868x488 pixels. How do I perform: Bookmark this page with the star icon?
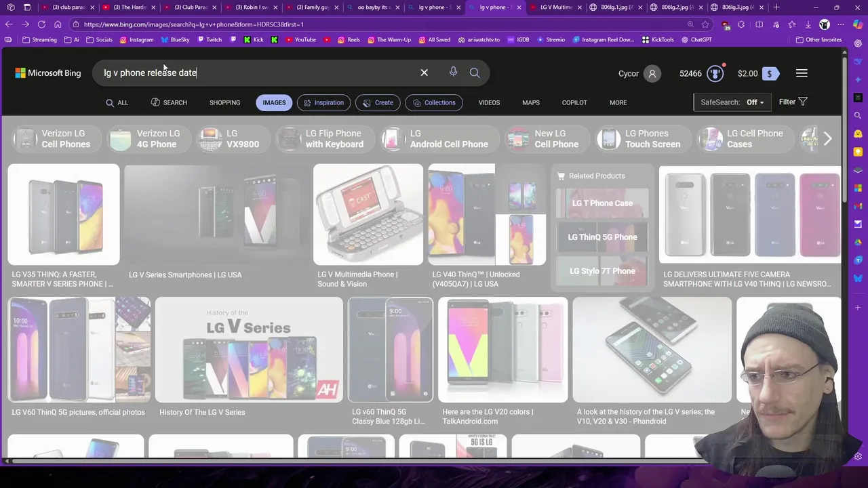[x=705, y=24]
